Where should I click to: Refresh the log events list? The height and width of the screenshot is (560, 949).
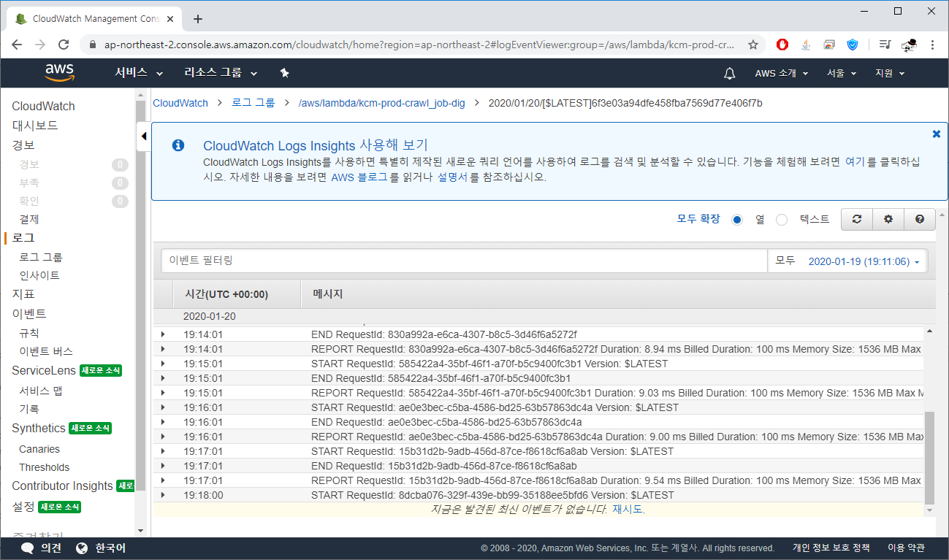857,219
